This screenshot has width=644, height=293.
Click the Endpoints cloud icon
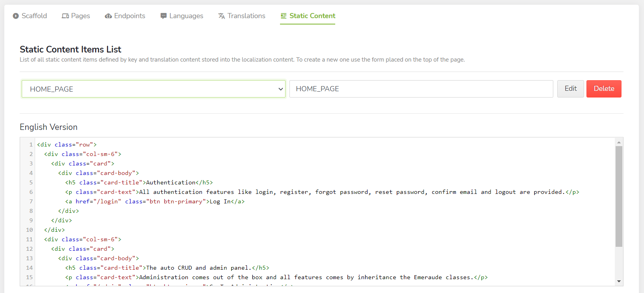(x=108, y=16)
